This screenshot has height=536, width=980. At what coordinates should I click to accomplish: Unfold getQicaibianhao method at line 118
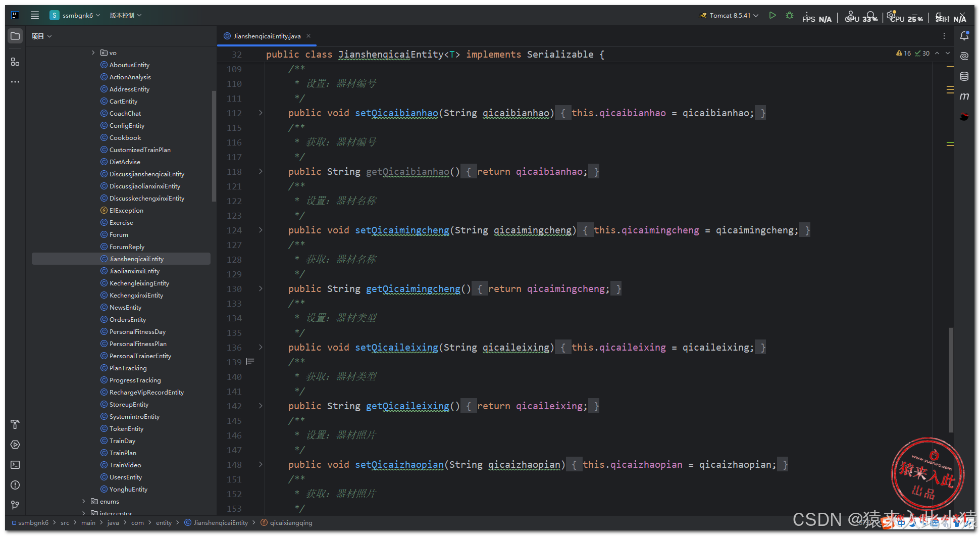coord(261,171)
